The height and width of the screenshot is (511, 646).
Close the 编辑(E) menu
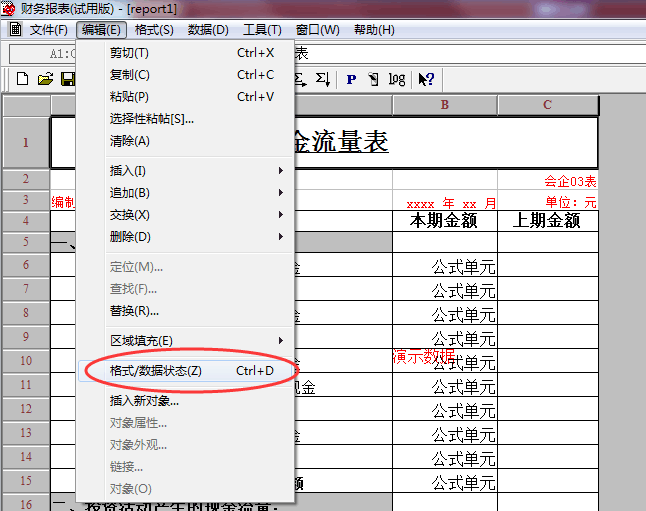pyautogui.click(x=101, y=30)
